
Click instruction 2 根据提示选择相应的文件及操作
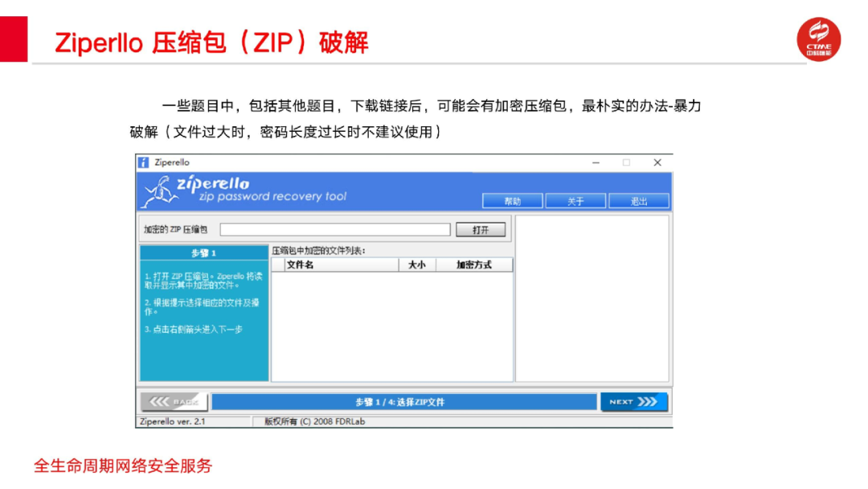point(202,307)
